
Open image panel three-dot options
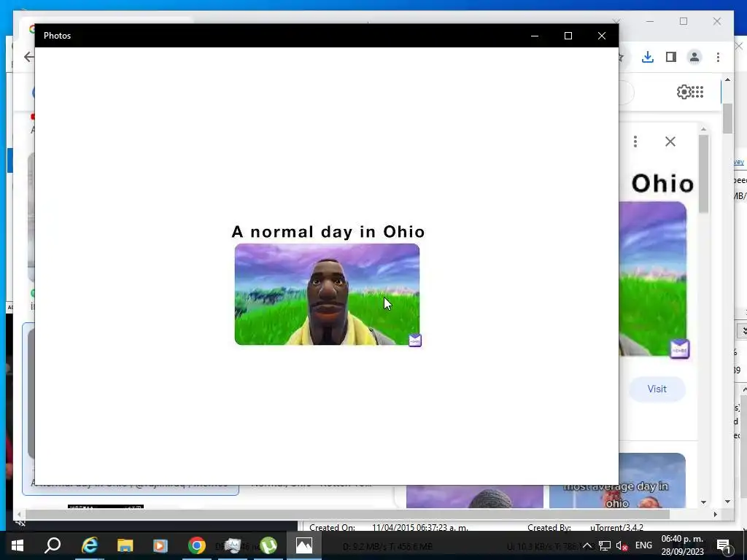point(635,141)
